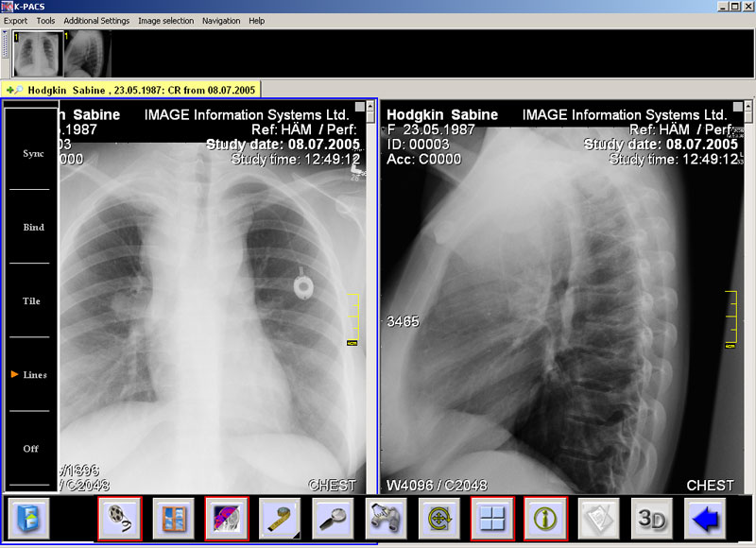Viewport: 756px width, 548px height.
Task: Select the measuring tape tool
Action: click(x=280, y=519)
